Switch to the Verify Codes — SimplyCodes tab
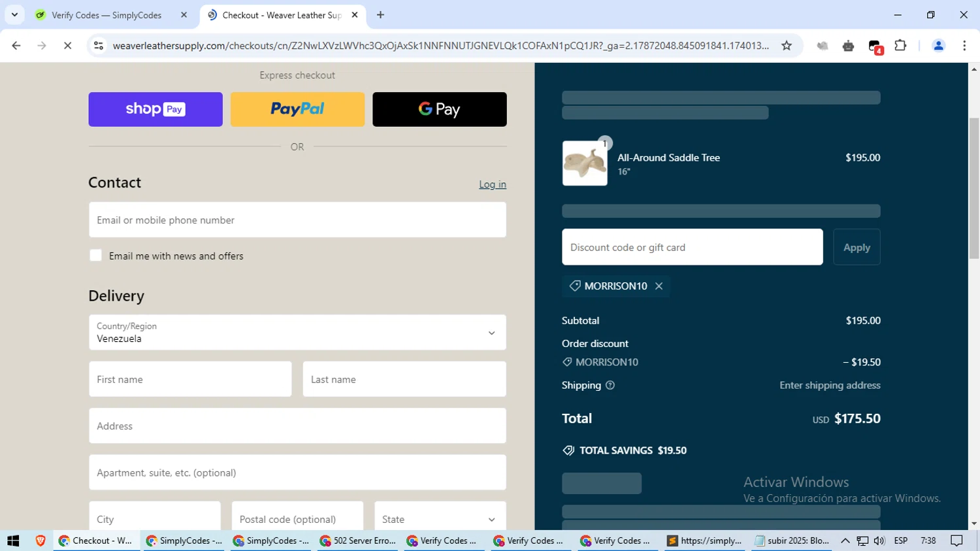The height and width of the screenshot is (551, 980). pos(106,15)
